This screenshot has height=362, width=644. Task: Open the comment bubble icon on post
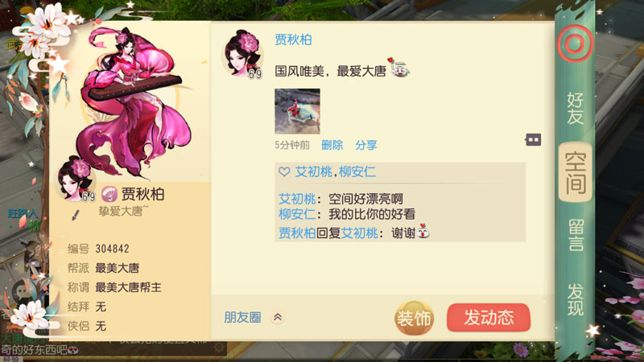(533, 139)
